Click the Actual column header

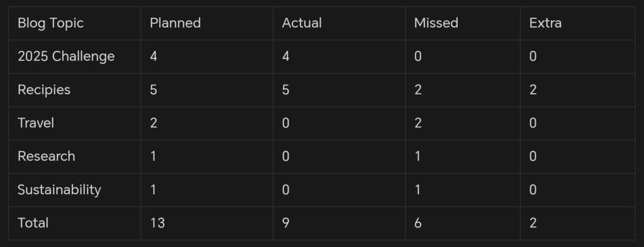pyautogui.click(x=302, y=23)
